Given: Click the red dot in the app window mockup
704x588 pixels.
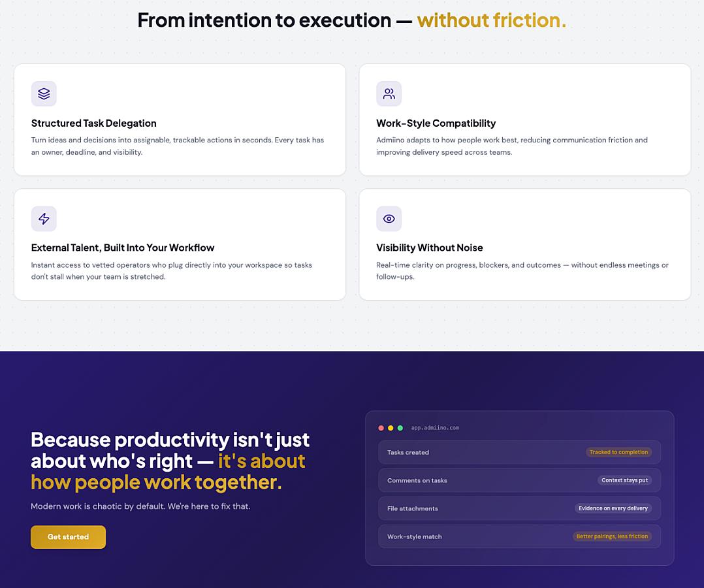Looking at the screenshot, I should (381, 428).
